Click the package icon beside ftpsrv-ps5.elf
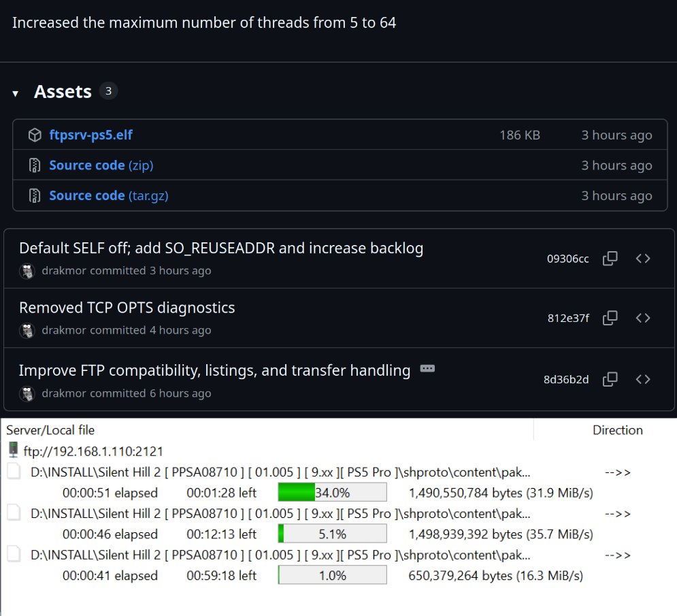The width and height of the screenshot is (677, 616). click(x=35, y=135)
